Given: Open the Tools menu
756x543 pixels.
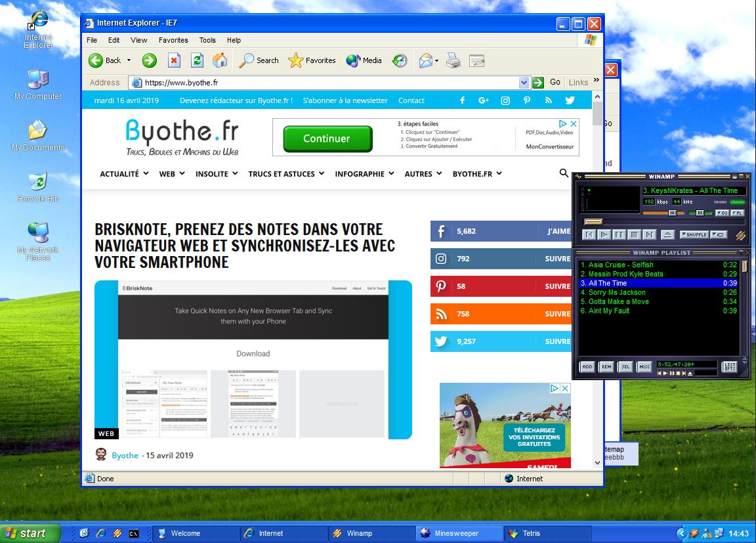Looking at the screenshot, I should coord(207,40).
